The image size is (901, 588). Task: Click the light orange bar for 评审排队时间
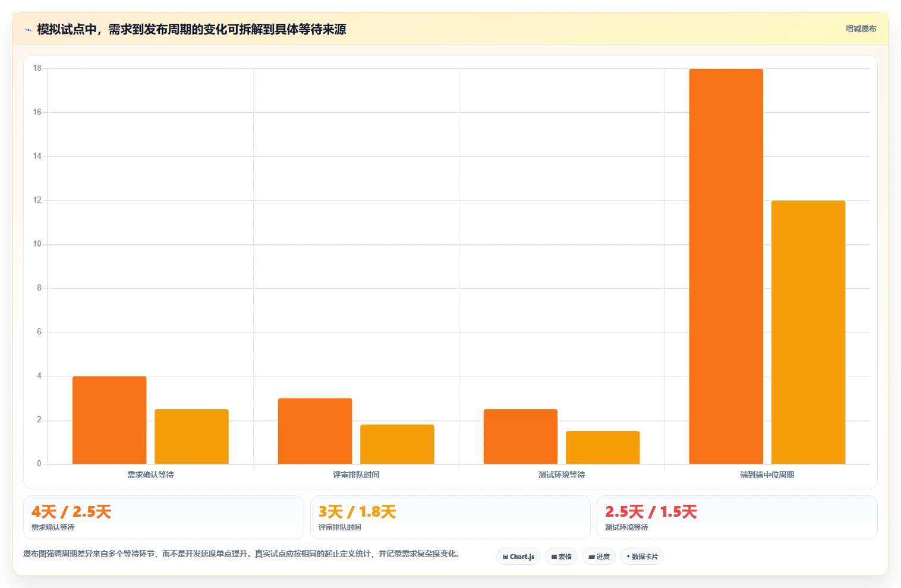(397, 444)
